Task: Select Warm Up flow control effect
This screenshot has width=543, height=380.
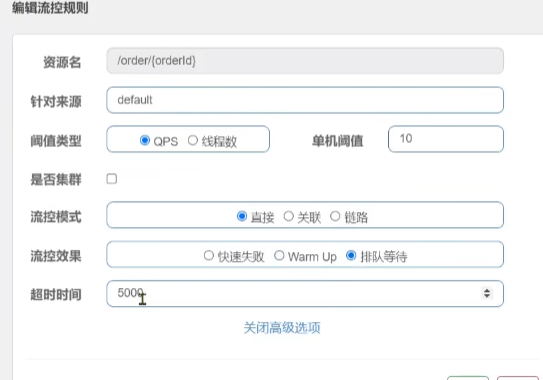Action: click(x=279, y=256)
